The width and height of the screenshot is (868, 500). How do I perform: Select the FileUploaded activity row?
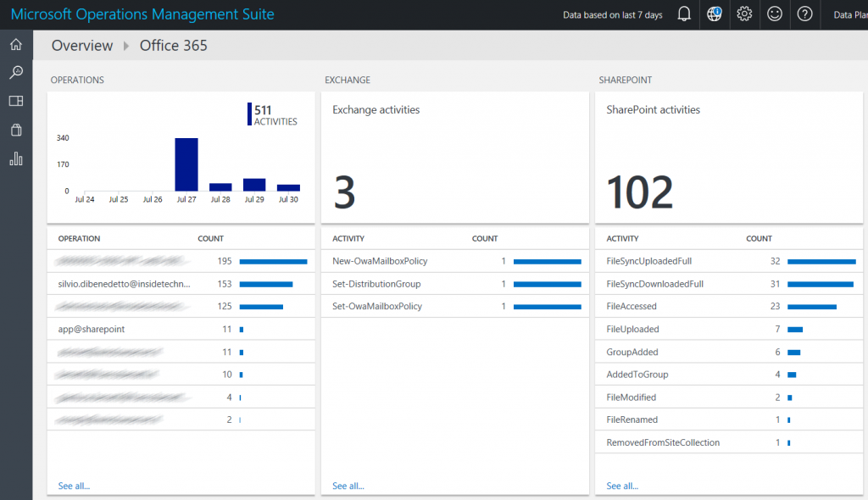[729, 329]
